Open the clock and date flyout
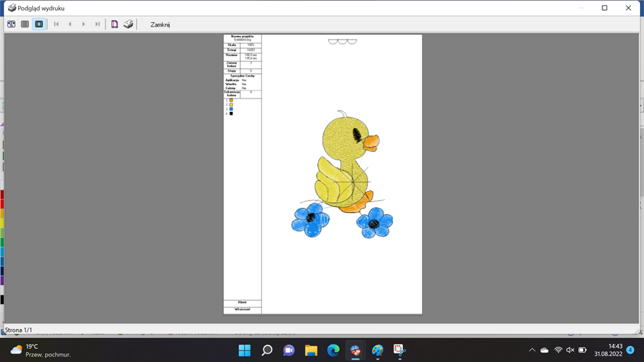 608,350
